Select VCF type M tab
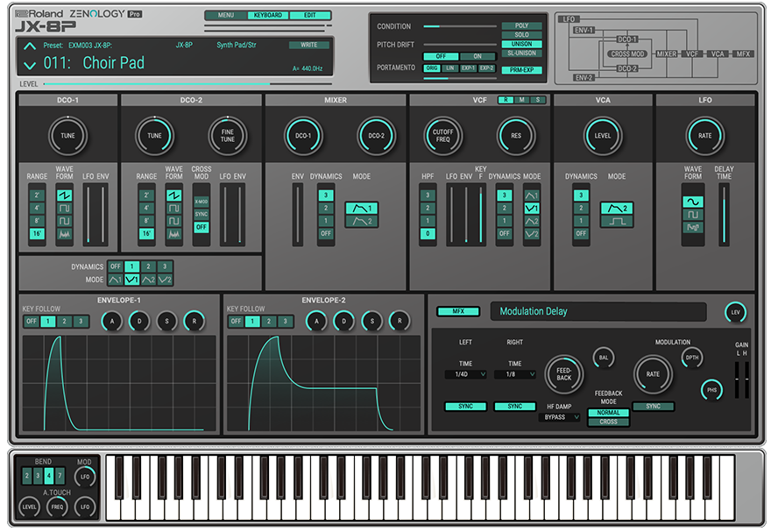The image size is (771, 532). point(521,100)
